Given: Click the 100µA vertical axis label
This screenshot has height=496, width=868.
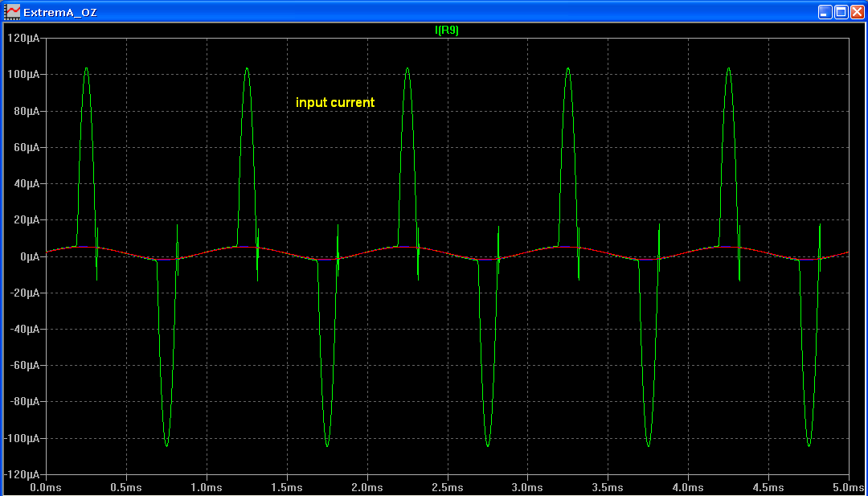Looking at the screenshot, I should click(x=26, y=74).
